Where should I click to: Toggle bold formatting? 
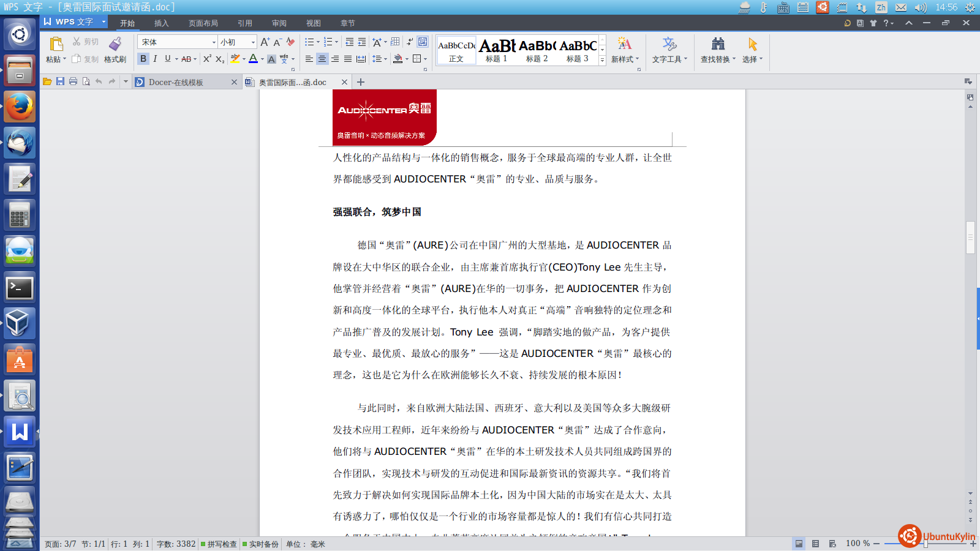pyautogui.click(x=143, y=59)
